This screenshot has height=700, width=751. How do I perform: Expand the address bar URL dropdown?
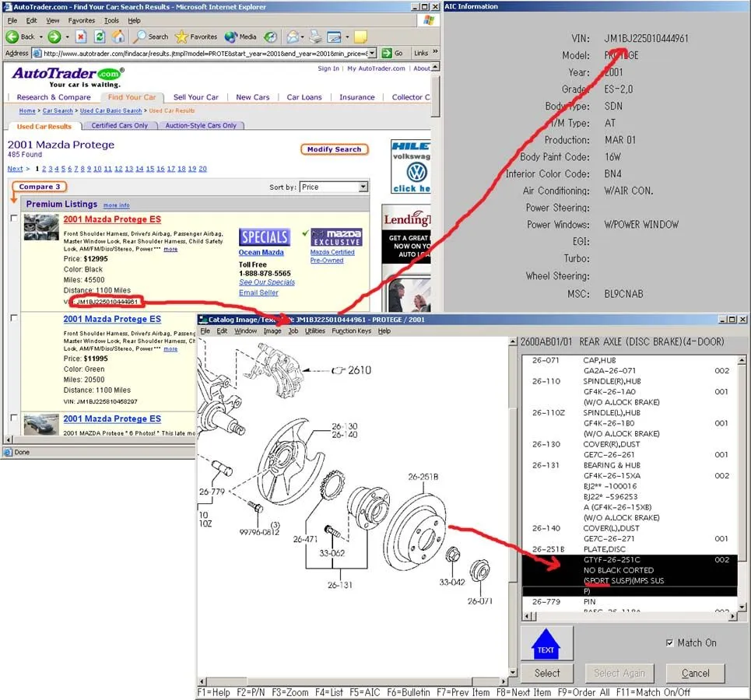(x=372, y=53)
